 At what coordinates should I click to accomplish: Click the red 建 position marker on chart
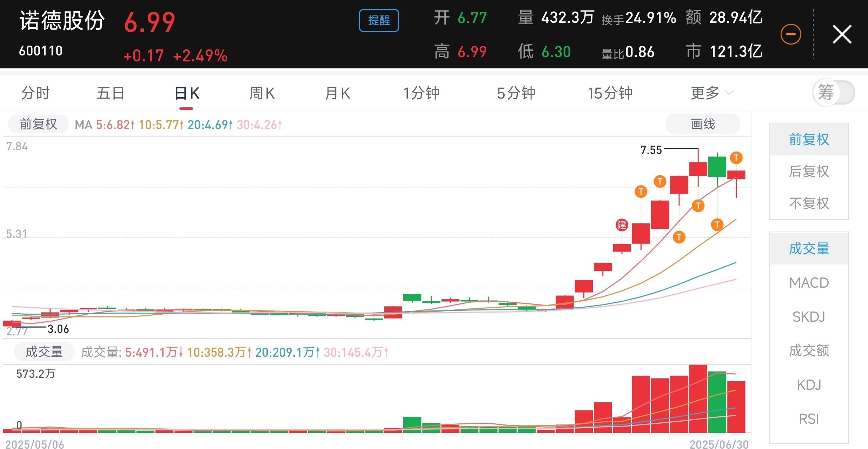click(x=622, y=225)
